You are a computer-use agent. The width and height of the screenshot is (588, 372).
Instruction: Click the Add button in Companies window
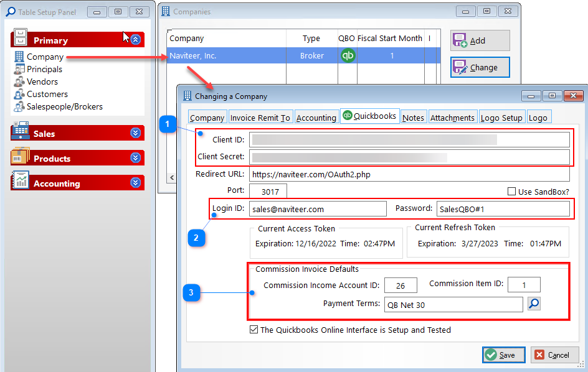click(480, 40)
